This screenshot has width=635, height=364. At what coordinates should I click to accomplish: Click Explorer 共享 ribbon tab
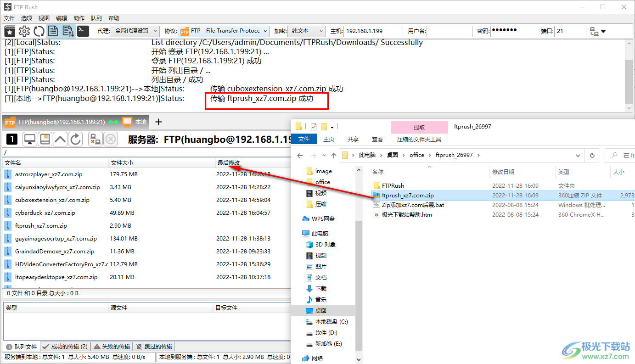pyautogui.click(x=353, y=139)
